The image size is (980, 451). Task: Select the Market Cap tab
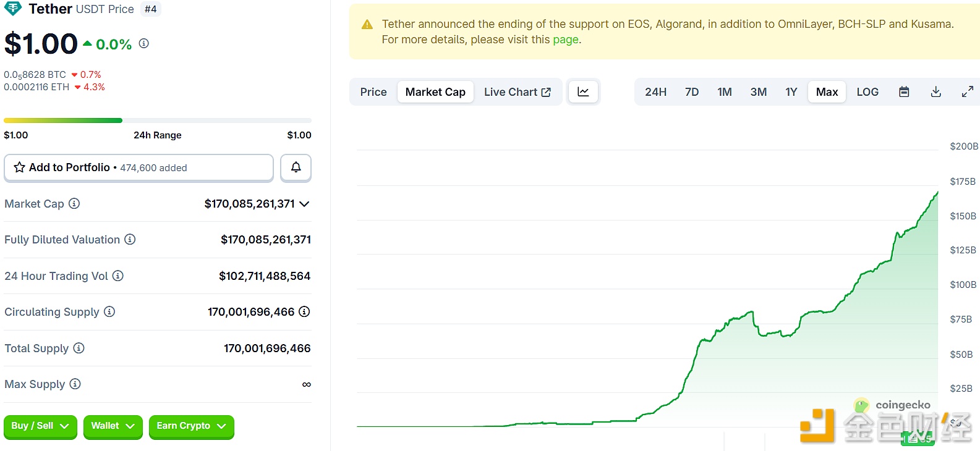[x=435, y=92]
